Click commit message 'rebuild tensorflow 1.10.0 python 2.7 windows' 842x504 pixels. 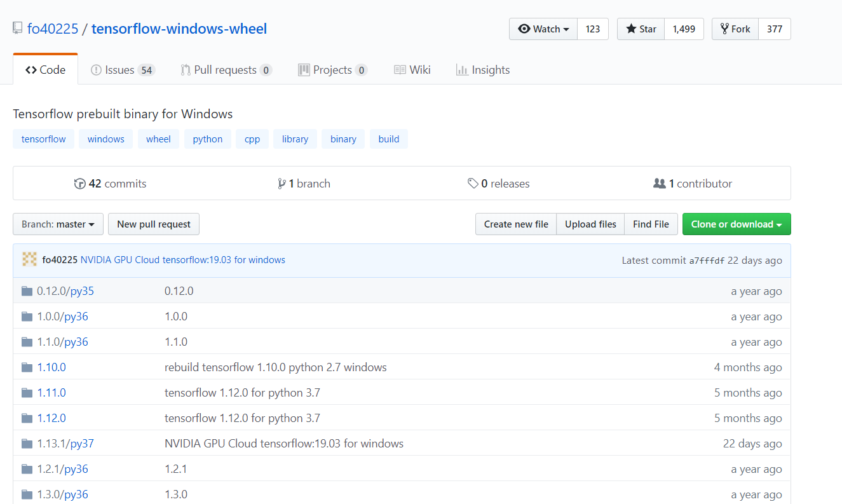tap(276, 367)
